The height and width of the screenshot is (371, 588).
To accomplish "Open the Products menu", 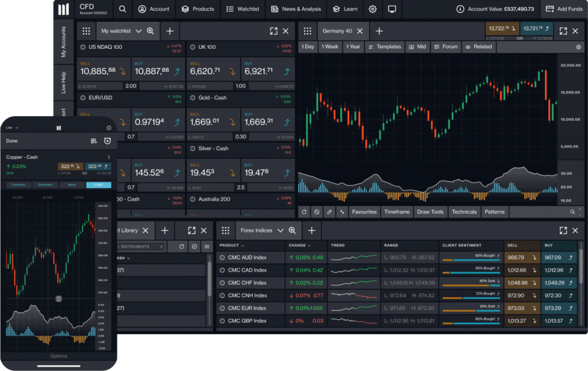I will coord(198,9).
